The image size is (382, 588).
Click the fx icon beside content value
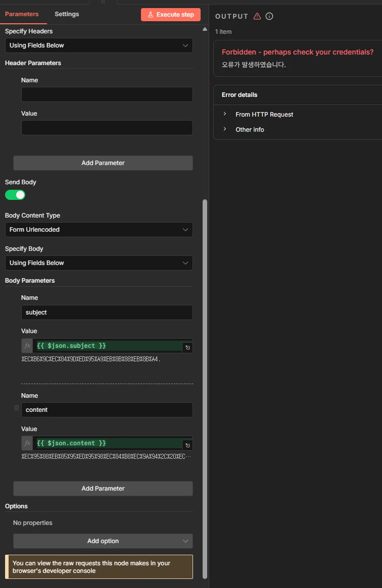27,443
